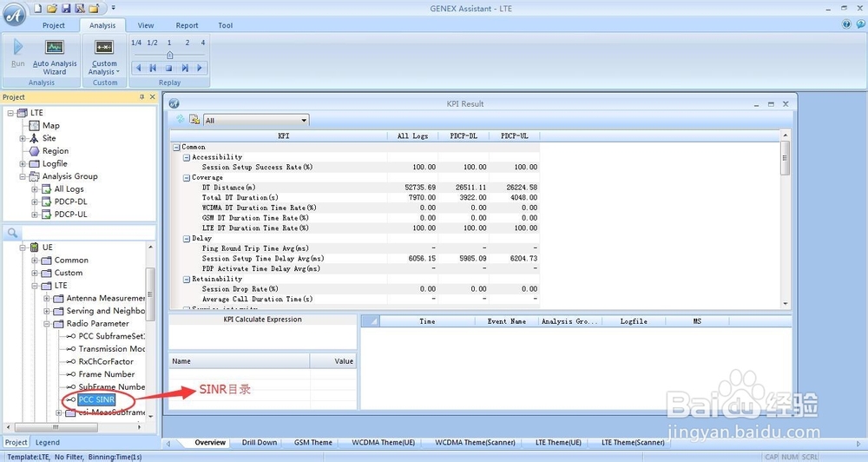Switch to the Drill Down sheet tab

(x=259, y=443)
